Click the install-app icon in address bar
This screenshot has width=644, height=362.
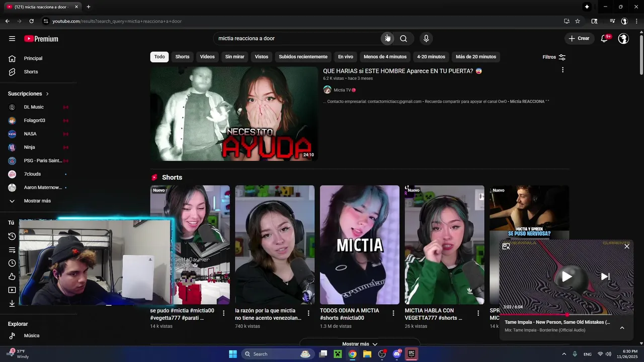[567, 21]
